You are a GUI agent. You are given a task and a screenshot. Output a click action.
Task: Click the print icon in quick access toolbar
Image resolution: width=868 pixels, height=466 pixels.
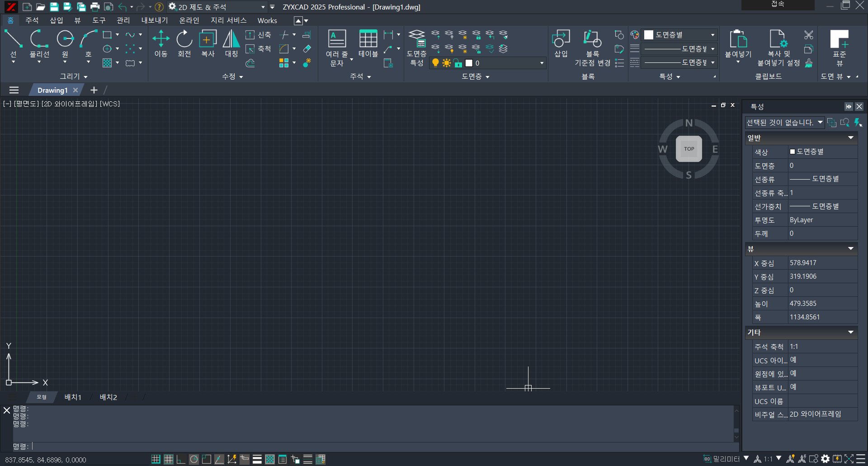tap(95, 7)
